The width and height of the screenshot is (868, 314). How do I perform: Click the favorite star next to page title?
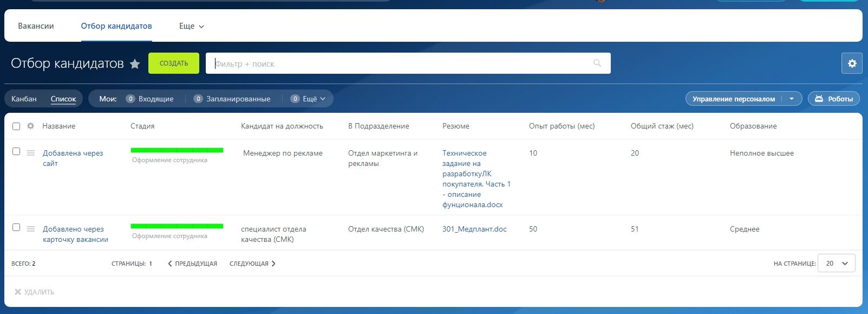click(135, 64)
